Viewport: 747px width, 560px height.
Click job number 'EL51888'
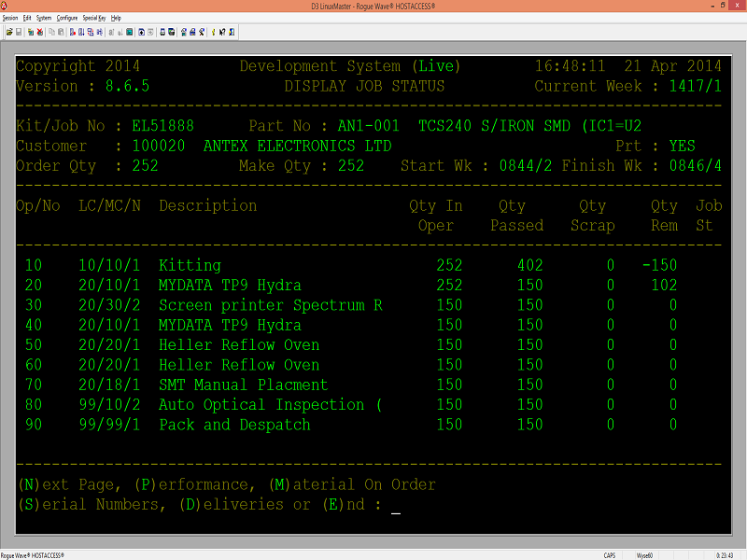coord(162,126)
